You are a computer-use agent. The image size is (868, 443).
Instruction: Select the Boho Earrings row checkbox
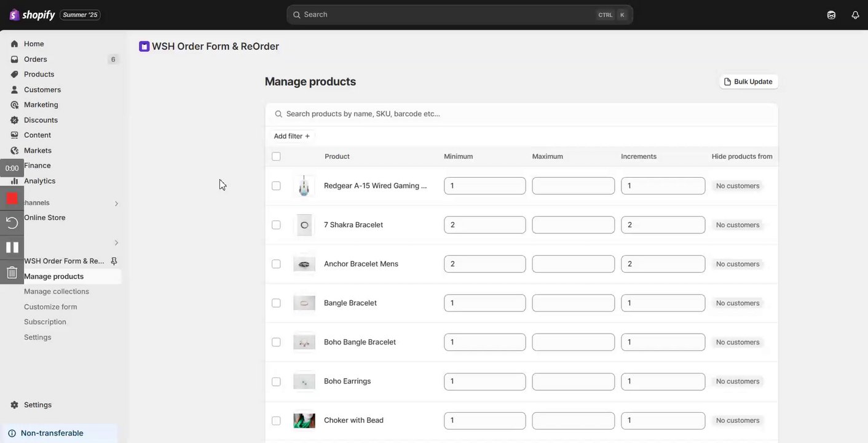276,381
